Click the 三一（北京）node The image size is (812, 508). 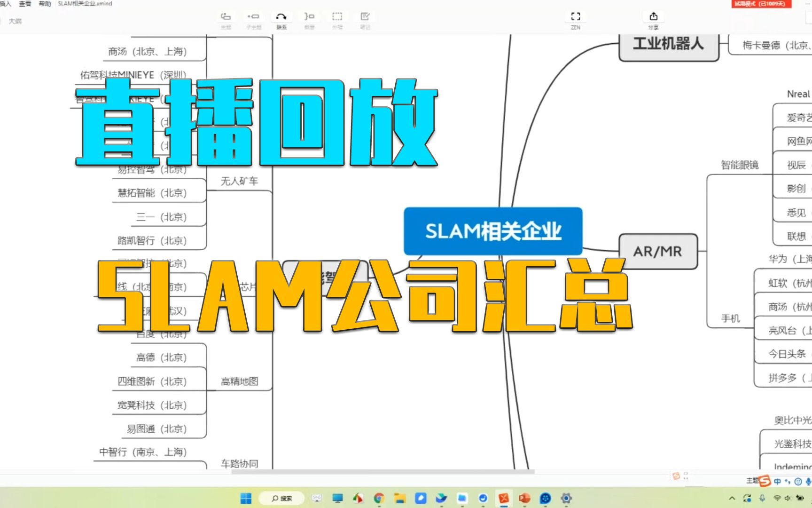point(162,217)
